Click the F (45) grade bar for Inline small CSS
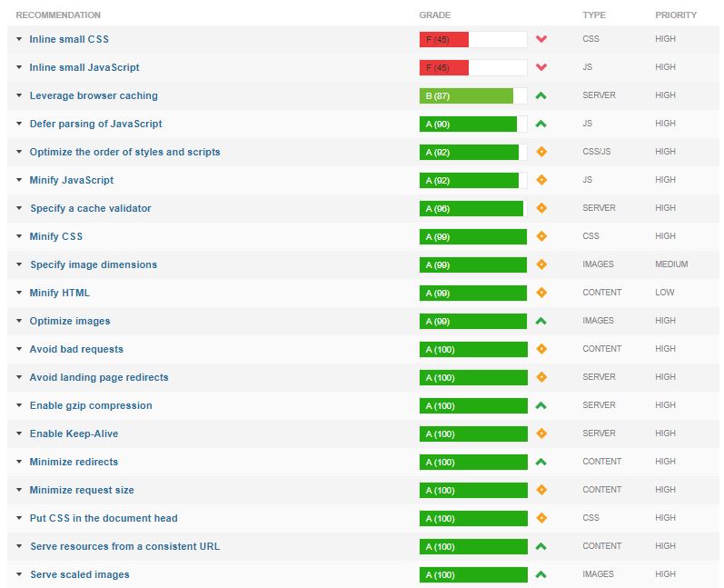The width and height of the screenshot is (724, 588). coord(473,39)
